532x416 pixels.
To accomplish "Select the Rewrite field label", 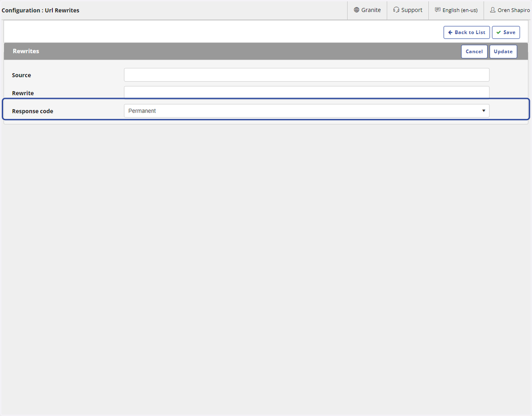I will tap(23, 93).
